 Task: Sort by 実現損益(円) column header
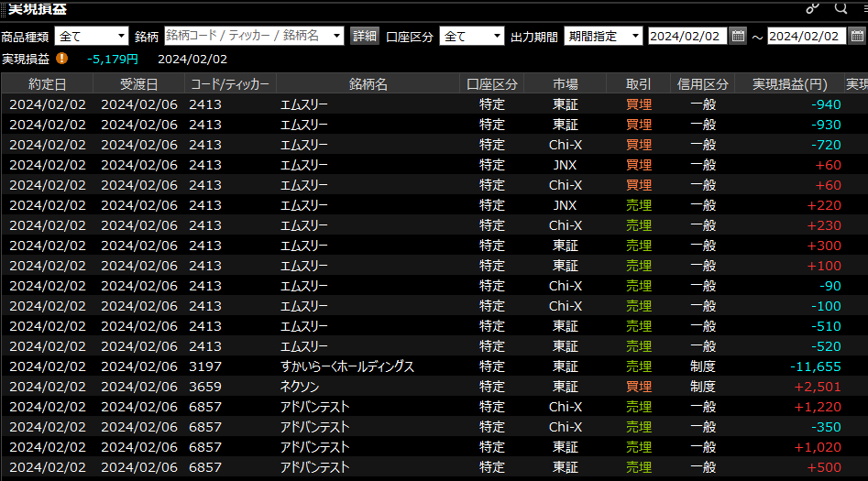pyautogui.click(x=790, y=84)
